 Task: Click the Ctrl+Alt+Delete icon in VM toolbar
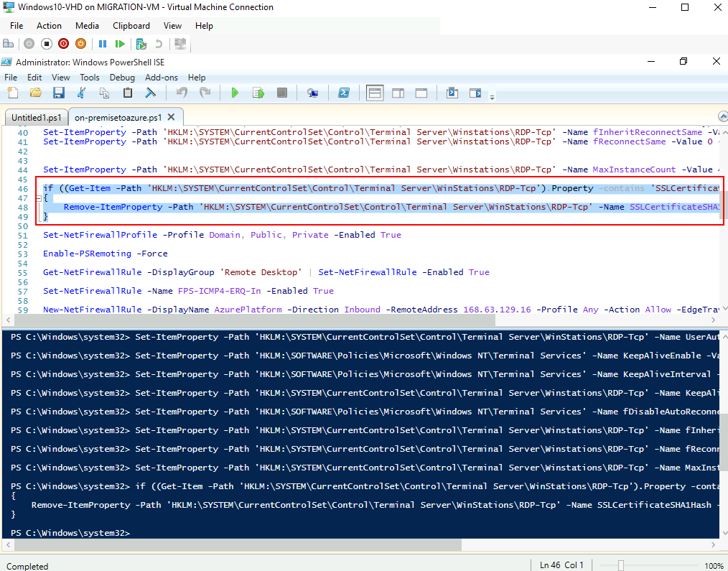pyautogui.click(x=9, y=44)
